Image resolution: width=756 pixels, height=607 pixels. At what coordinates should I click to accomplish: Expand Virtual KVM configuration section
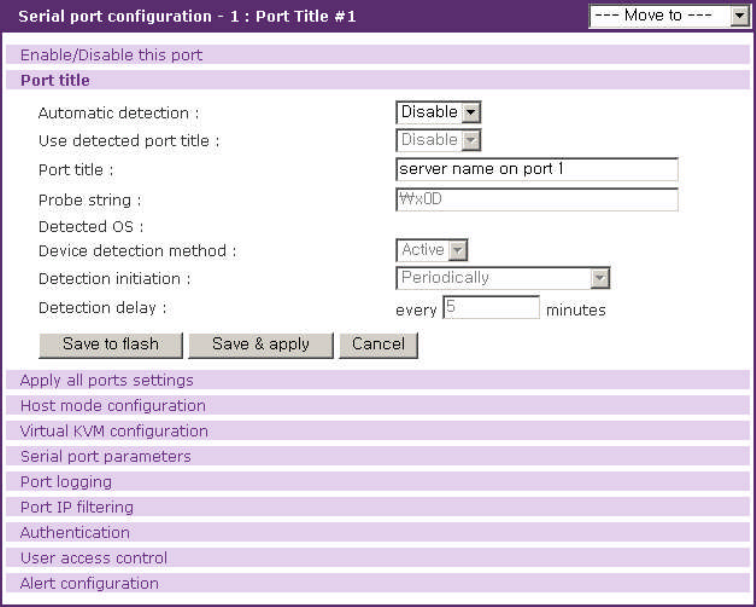tap(114, 431)
